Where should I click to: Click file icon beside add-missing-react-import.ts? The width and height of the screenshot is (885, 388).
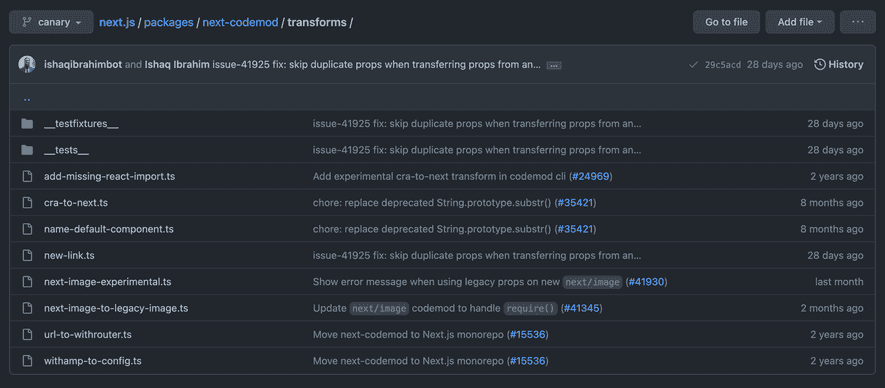pos(27,176)
